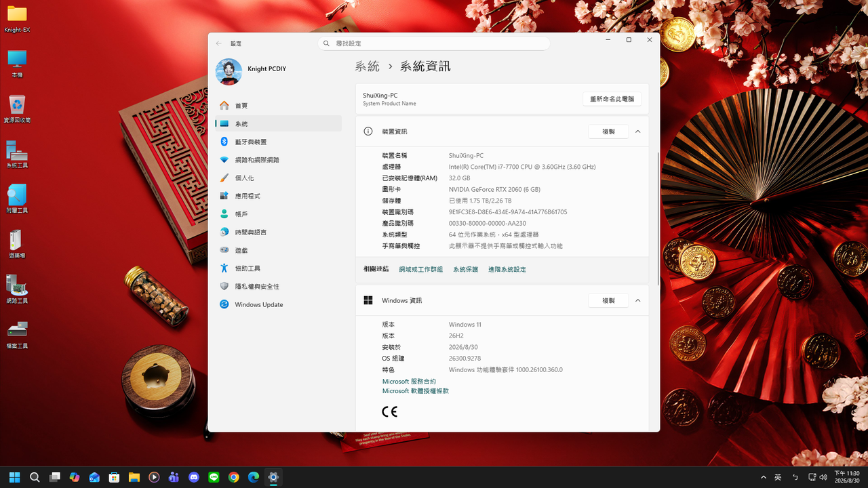Screen dimensions: 868x488
Task: Open Windows Update in the sidebar
Action: click(278, 304)
